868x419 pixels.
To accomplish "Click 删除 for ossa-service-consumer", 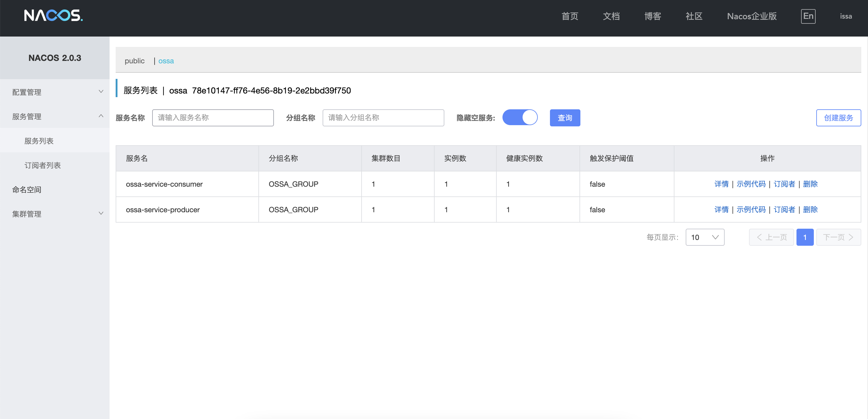I will (810, 184).
